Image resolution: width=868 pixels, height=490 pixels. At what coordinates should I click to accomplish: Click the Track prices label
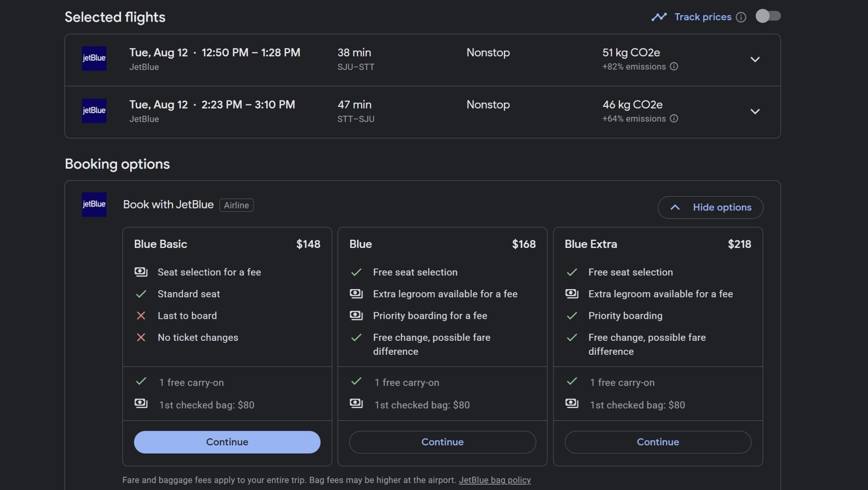click(703, 17)
